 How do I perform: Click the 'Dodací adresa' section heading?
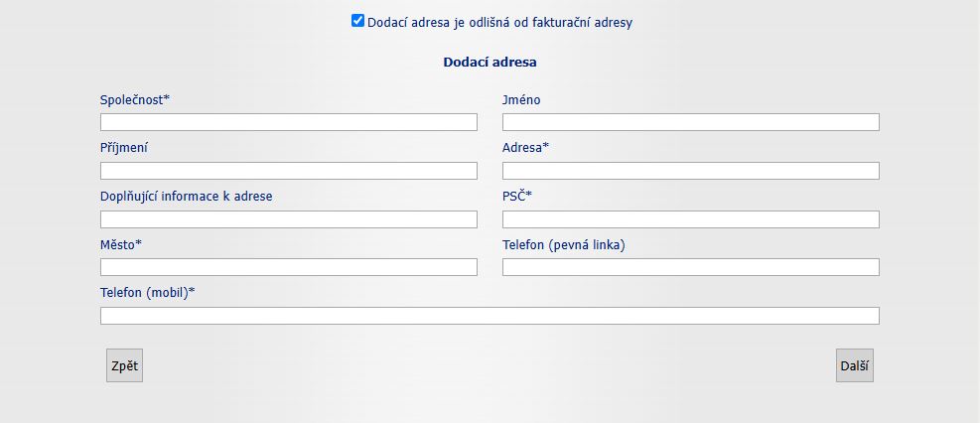coord(490,62)
